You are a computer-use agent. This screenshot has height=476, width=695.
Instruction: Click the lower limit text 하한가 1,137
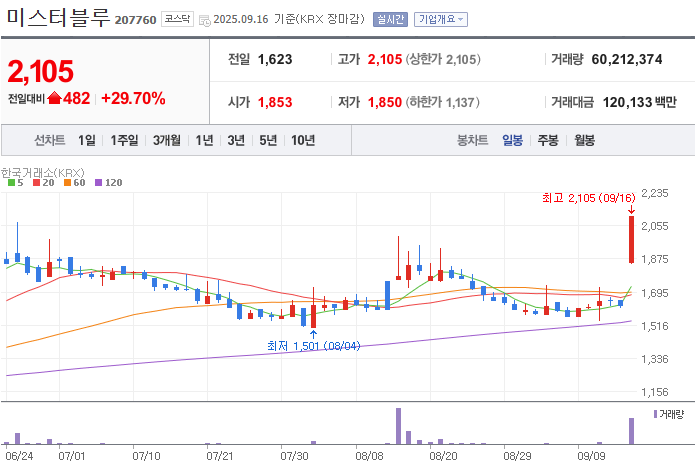tap(442, 102)
